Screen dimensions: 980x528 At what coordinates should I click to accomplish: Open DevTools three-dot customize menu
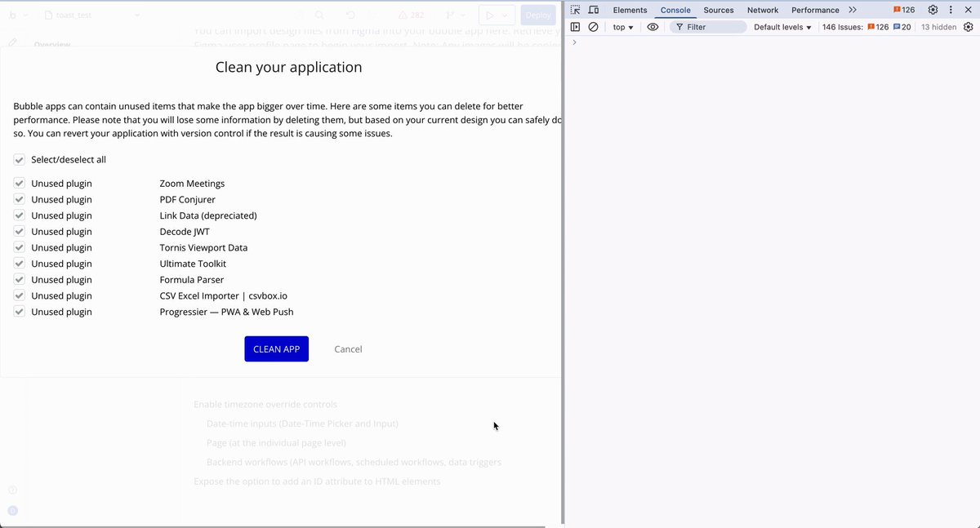(951, 10)
